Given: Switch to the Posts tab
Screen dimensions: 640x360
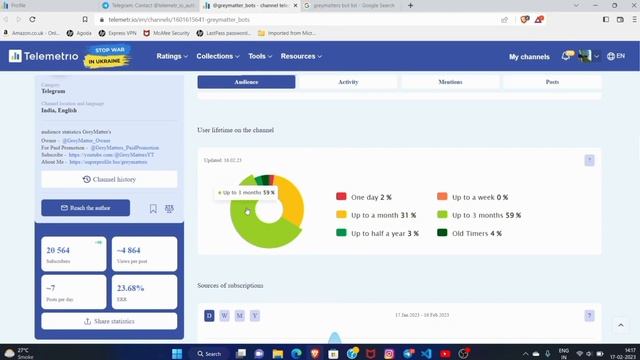Looking at the screenshot, I should click(x=552, y=82).
